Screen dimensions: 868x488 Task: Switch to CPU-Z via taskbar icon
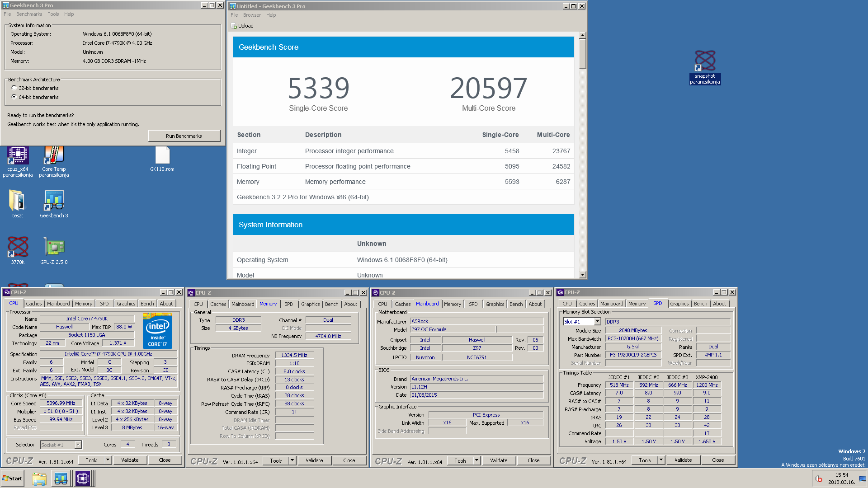pyautogui.click(x=83, y=479)
